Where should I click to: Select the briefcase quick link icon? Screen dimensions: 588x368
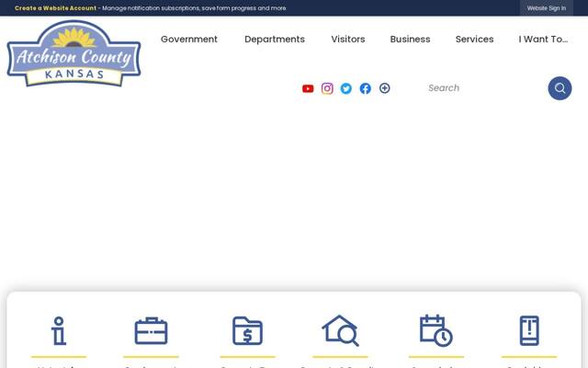151,331
